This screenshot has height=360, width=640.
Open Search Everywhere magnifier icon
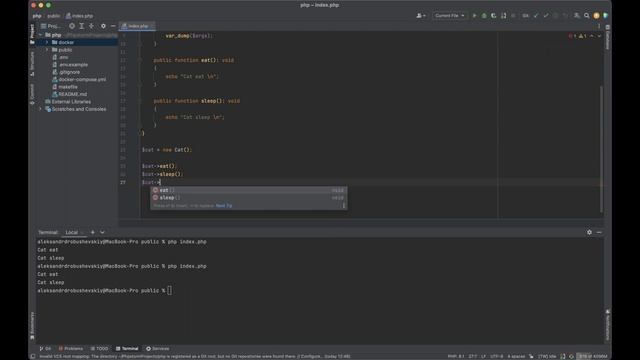coord(587,16)
